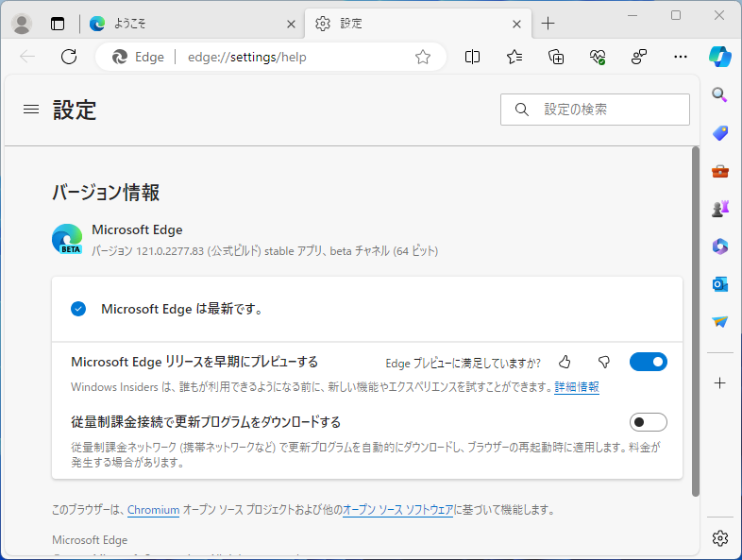Screen dimensions: 742x560
Task: Click the Edge site info badge
Action: point(138,57)
